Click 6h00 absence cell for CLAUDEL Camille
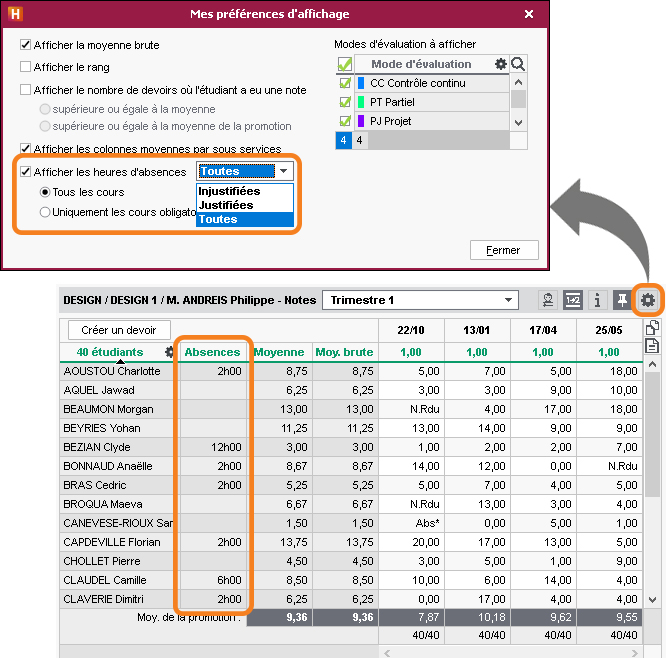This screenshot has width=666, height=658. pos(213,580)
